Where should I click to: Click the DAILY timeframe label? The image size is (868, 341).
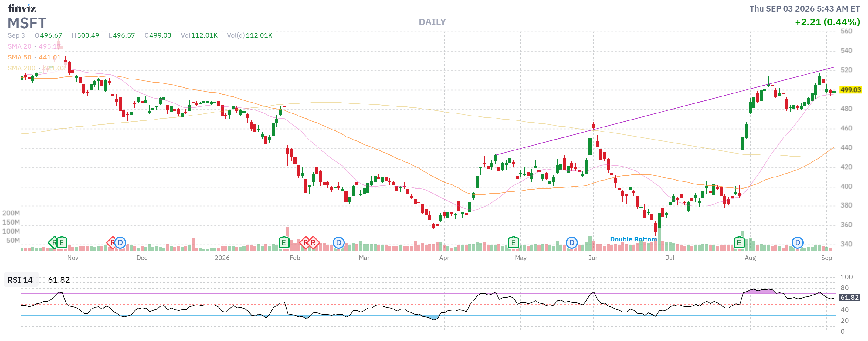point(432,22)
